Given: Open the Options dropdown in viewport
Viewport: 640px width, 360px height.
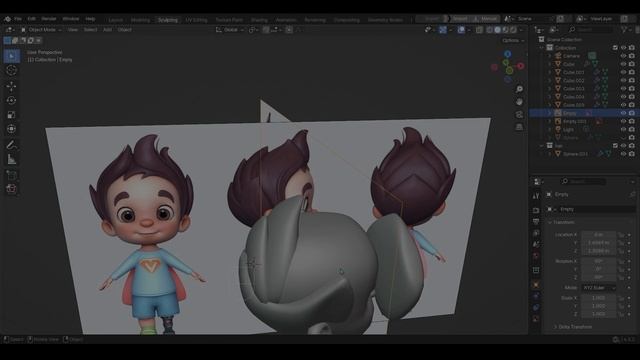Looking at the screenshot, I should [513, 40].
